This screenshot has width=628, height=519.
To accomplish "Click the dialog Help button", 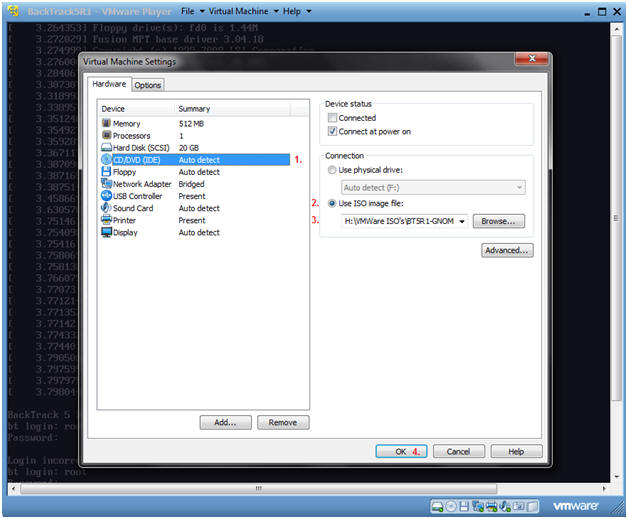I will pos(516,451).
